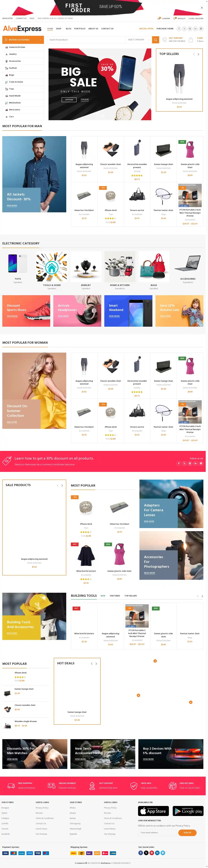Click the orange search magnifier button
Image resolution: width=208 pixels, height=868 pixels.
(155, 40)
